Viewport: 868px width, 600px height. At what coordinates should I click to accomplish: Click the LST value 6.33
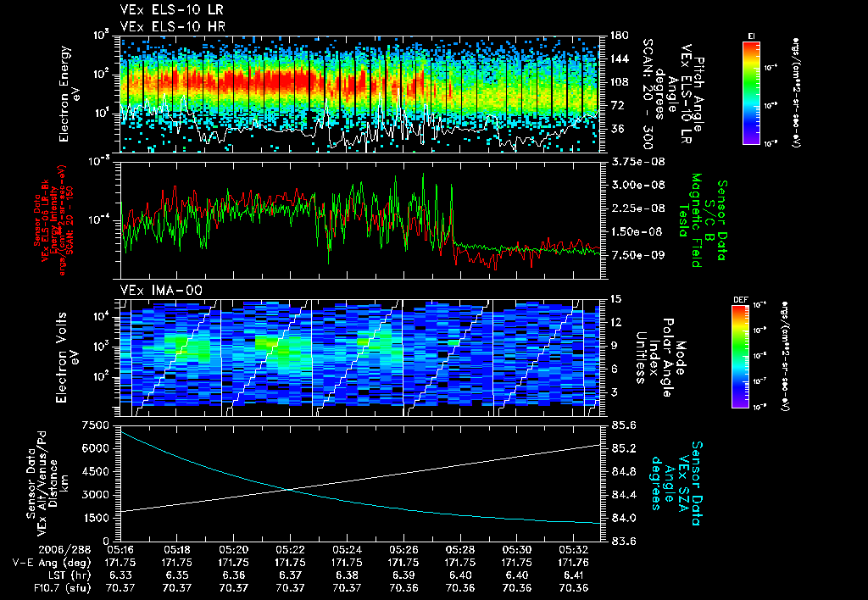pyautogui.click(x=120, y=575)
